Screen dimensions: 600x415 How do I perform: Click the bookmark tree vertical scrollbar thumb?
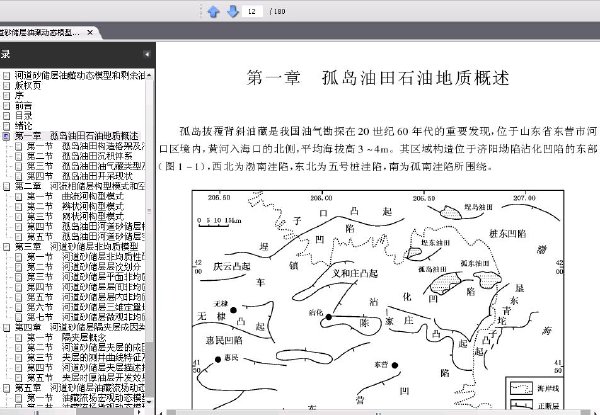[x=149, y=210]
